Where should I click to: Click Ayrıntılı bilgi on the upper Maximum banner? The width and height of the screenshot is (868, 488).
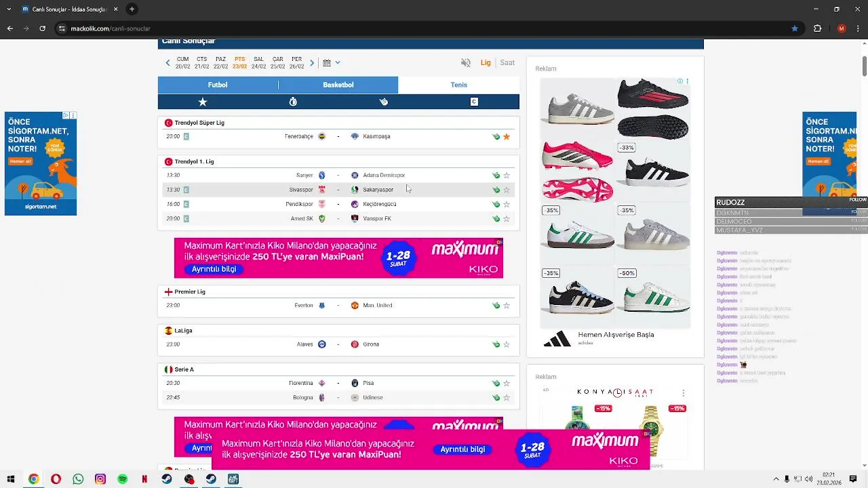click(214, 269)
